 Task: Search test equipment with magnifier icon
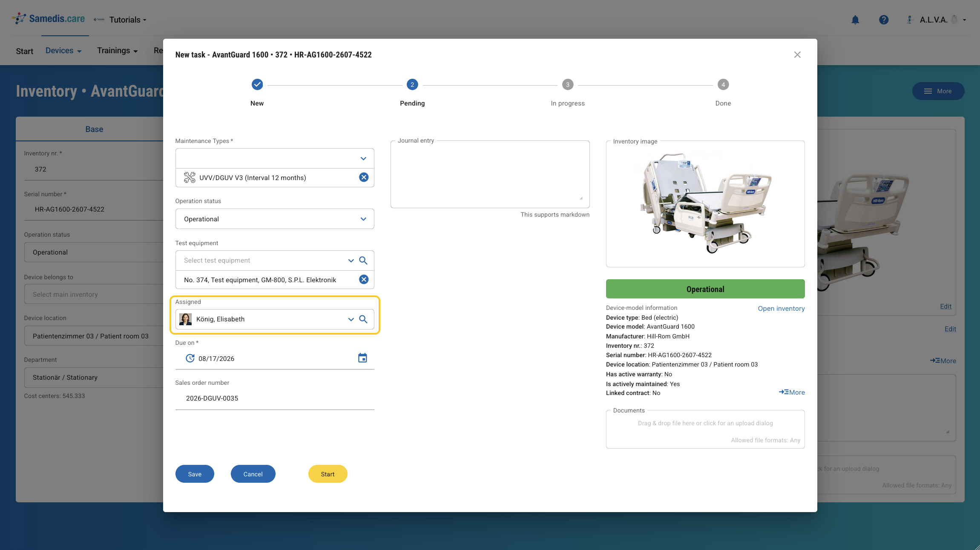pyautogui.click(x=363, y=261)
